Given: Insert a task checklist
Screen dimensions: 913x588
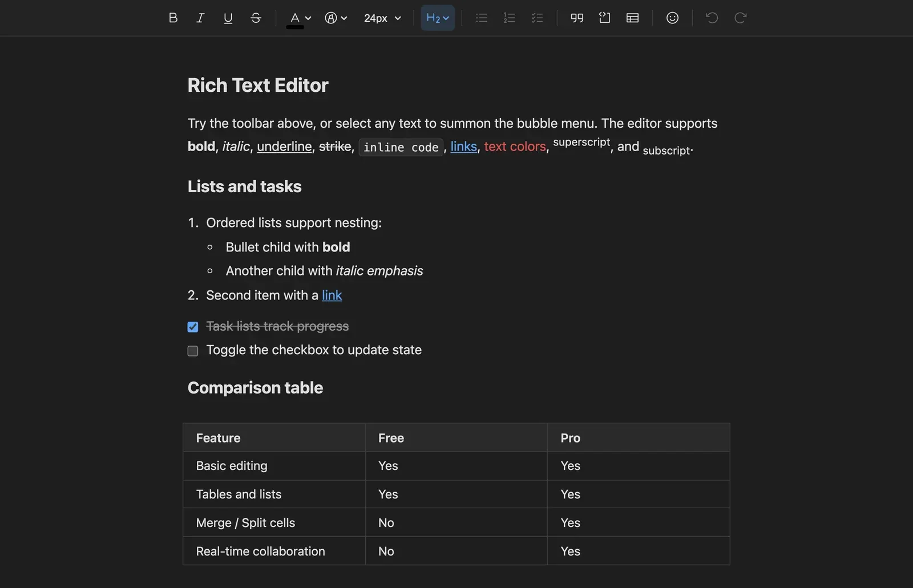Looking at the screenshot, I should tap(537, 18).
